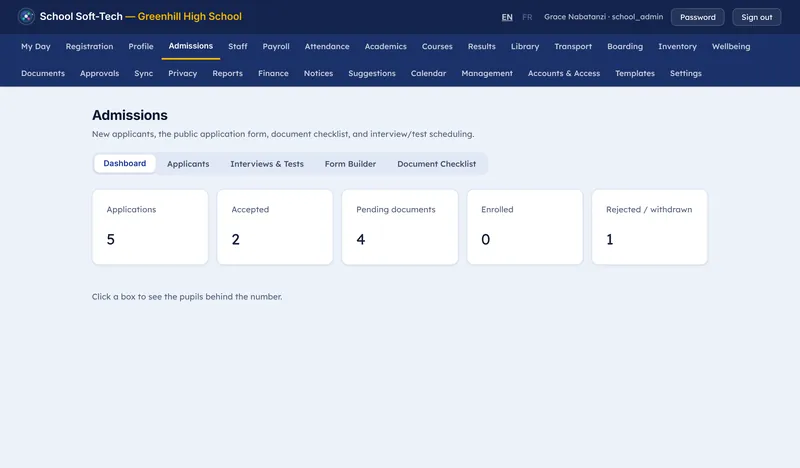Navigate to Reports

coord(228,73)
